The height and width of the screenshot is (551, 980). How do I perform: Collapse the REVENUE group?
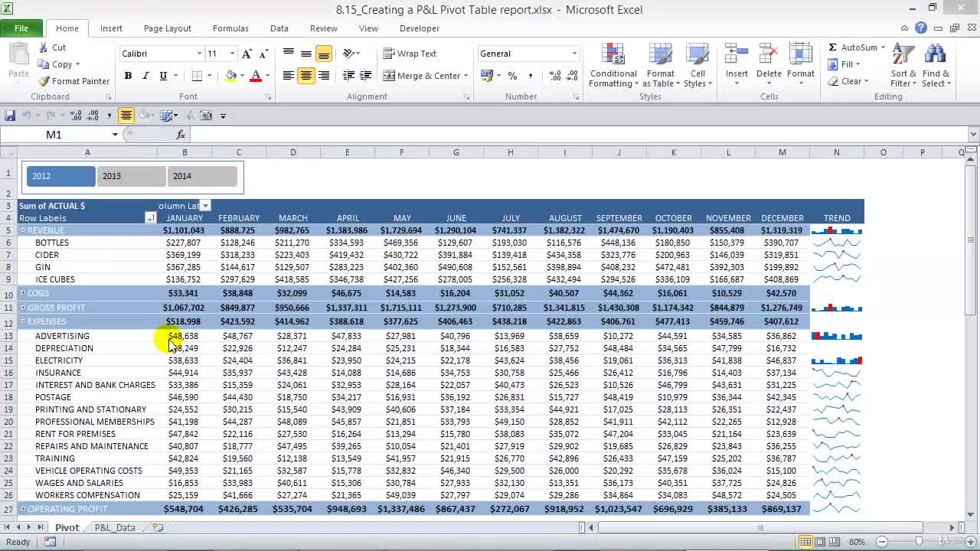point(23,230)
